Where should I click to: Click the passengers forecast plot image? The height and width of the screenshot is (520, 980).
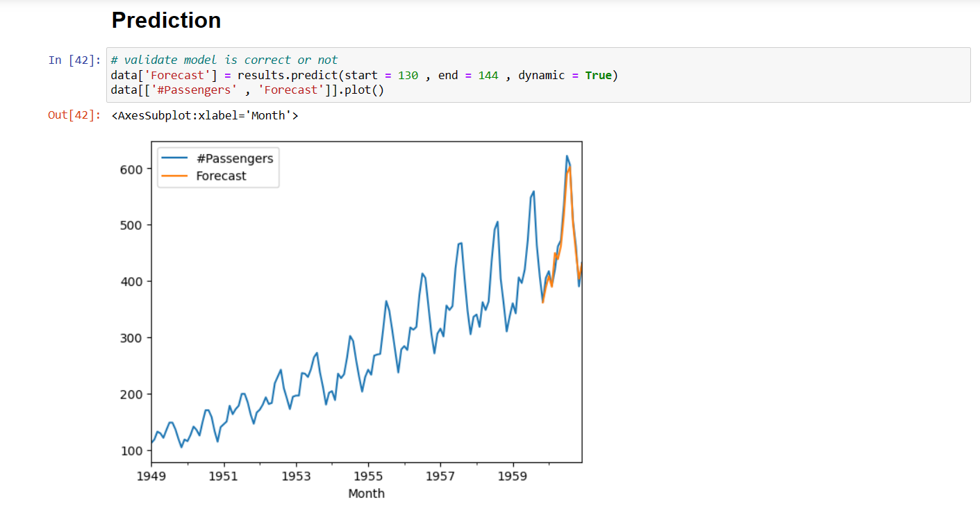[352, 319]
